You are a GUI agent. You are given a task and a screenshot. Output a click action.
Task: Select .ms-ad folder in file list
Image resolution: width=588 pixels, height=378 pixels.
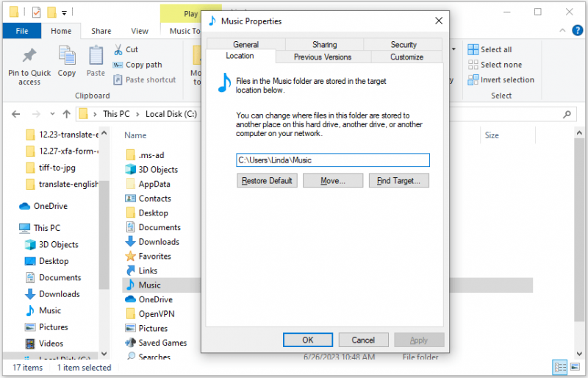[145, 155]
